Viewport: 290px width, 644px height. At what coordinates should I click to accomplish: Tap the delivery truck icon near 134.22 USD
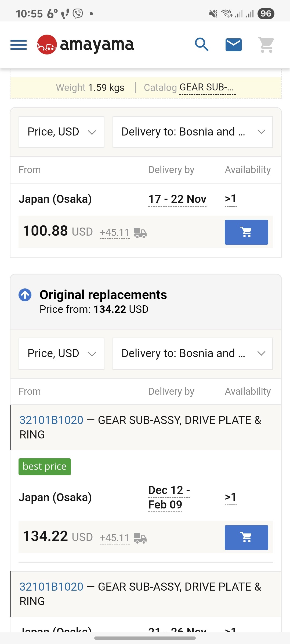click(x=140, y=538)
